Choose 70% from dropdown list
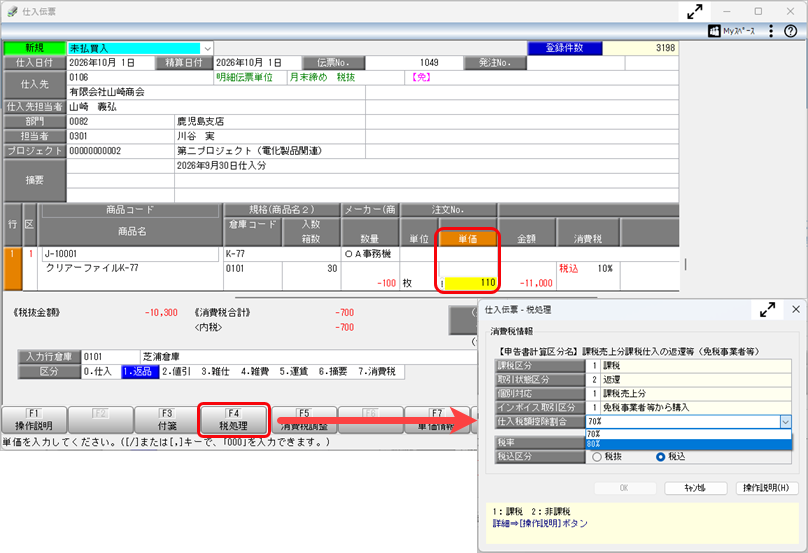This screenshot has height=553, width=808. [x=688, y=434]
